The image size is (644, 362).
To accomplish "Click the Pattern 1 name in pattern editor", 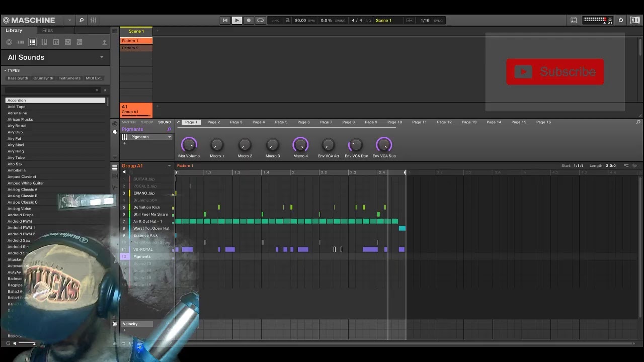I will coord(185,166).
